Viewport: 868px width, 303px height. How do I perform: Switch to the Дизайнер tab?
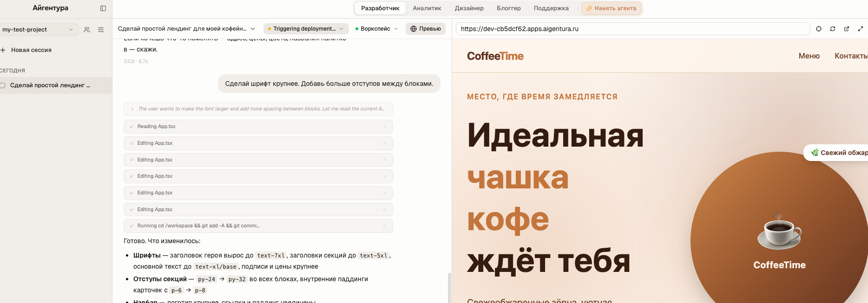click(x=469, y=8)
